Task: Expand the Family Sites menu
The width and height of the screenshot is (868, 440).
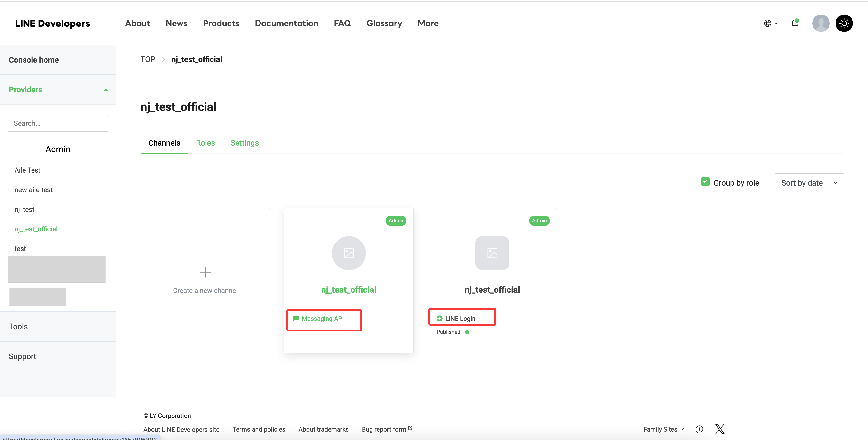Action: (663, 429)
